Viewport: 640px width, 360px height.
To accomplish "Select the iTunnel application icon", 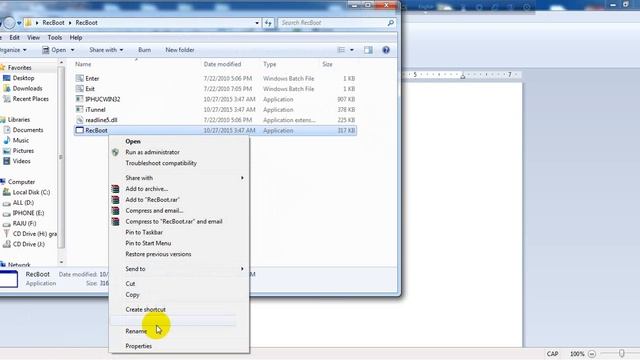I will coord(80,109).
